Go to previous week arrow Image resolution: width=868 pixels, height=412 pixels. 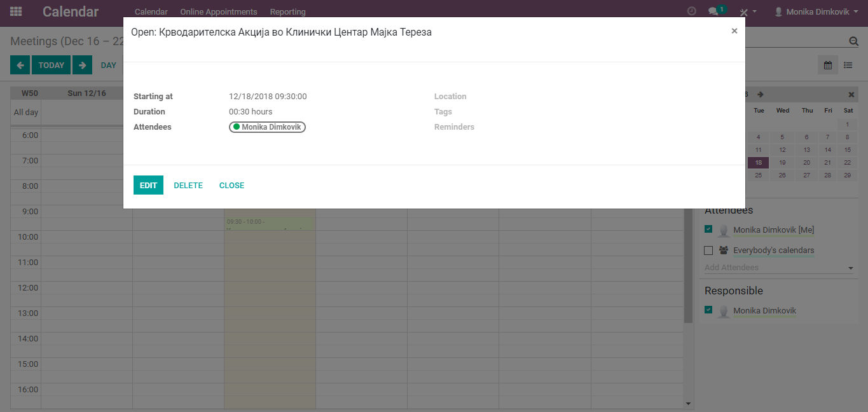(x=20, y=65)
